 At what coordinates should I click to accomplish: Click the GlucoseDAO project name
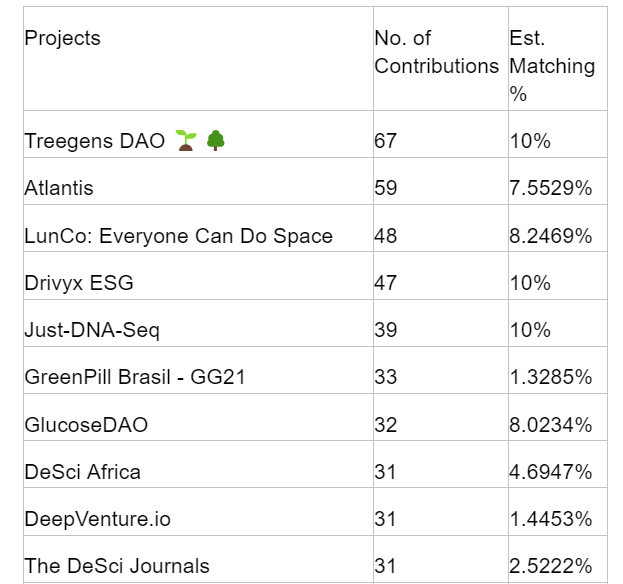click(x=86, y=425)
